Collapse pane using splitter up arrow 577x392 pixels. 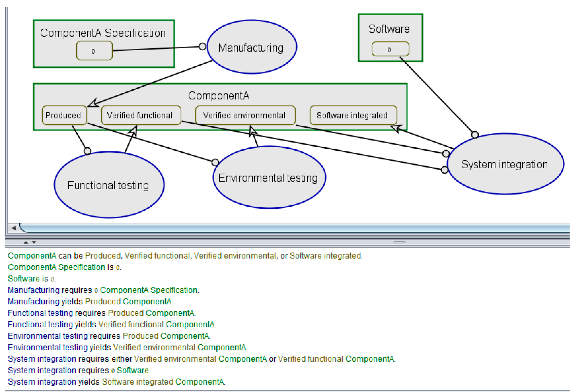pos(26,242)
